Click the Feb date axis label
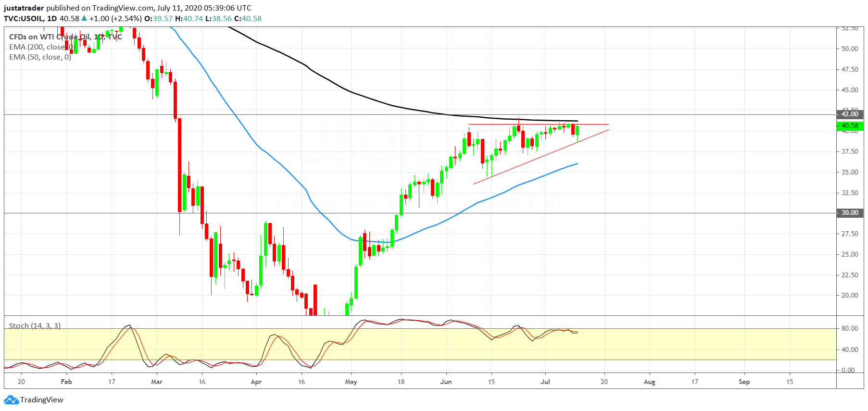The image size is (868, 411). click(x=66, y=382)
